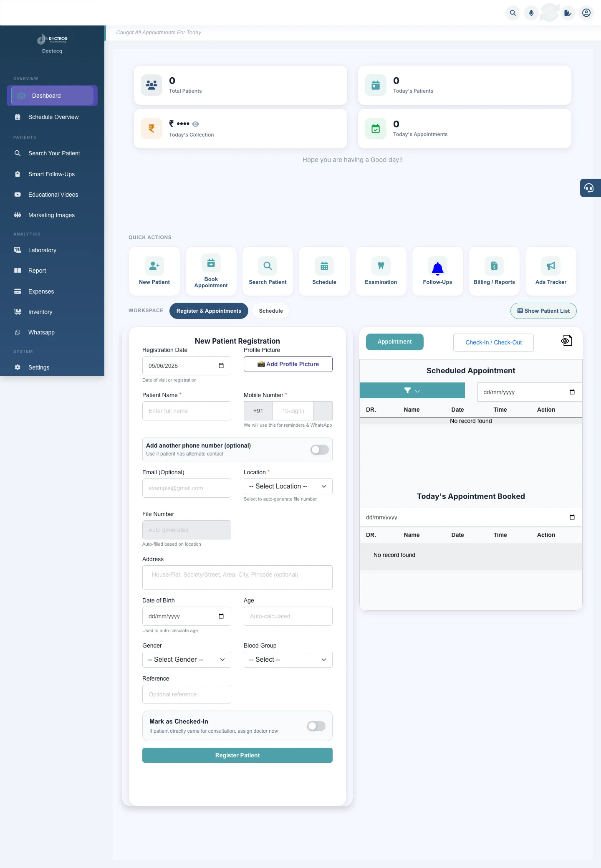601x868 pixels.
Task: Open Smart Follow-Ups in the sidebar
Action: coord(52,174)
